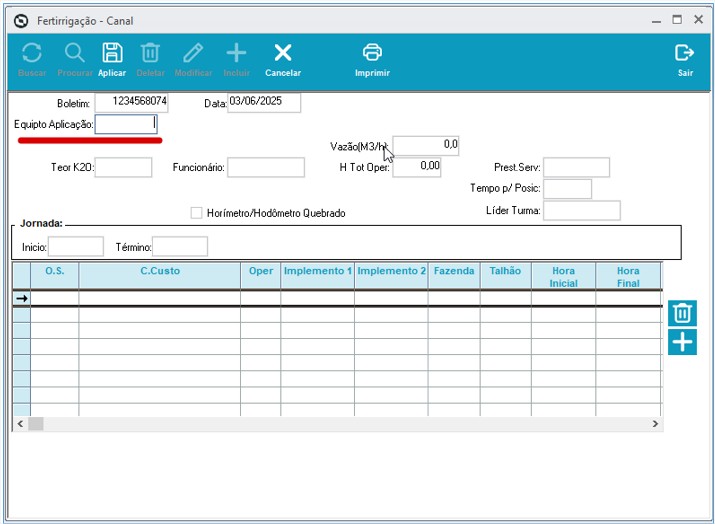Delete grid row with side trash button

[682, 313]
